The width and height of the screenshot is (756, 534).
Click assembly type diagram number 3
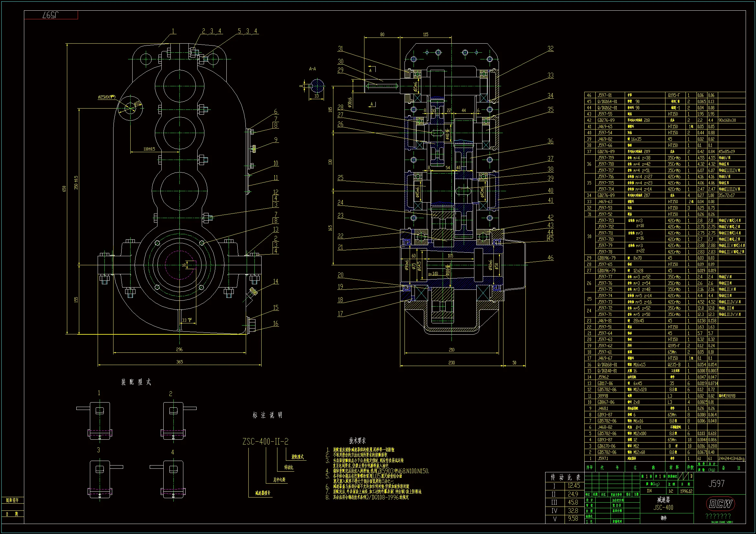[x=100, y=479]
